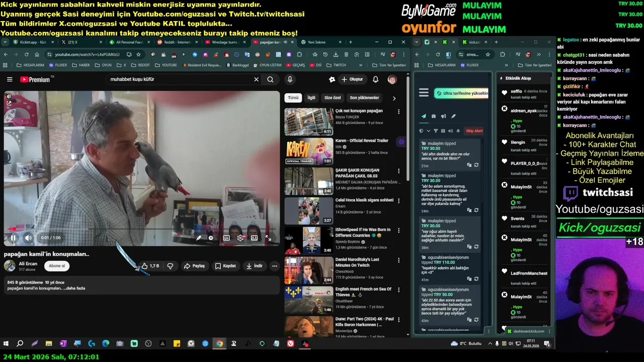
Task: Select megaphone tab in dashboard
Action: click(x=443, y=116)
